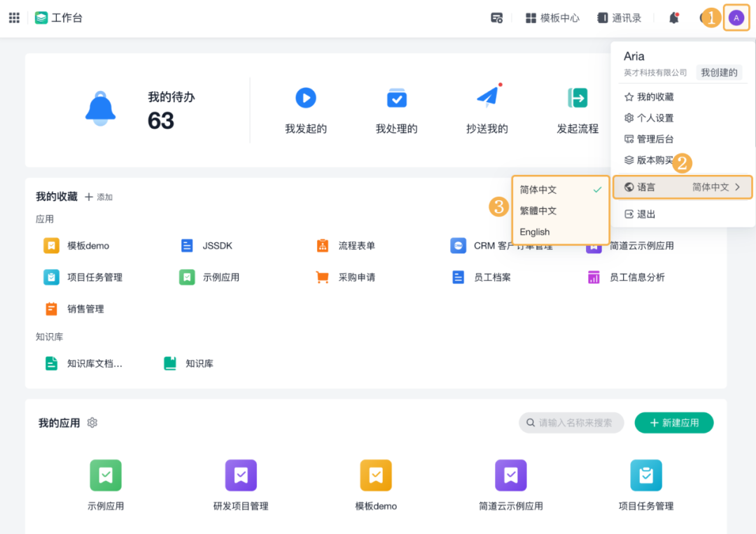Open 我处理的 checkmark icon
This screenshot has width=756, height=534.
(x=397, y=98)
